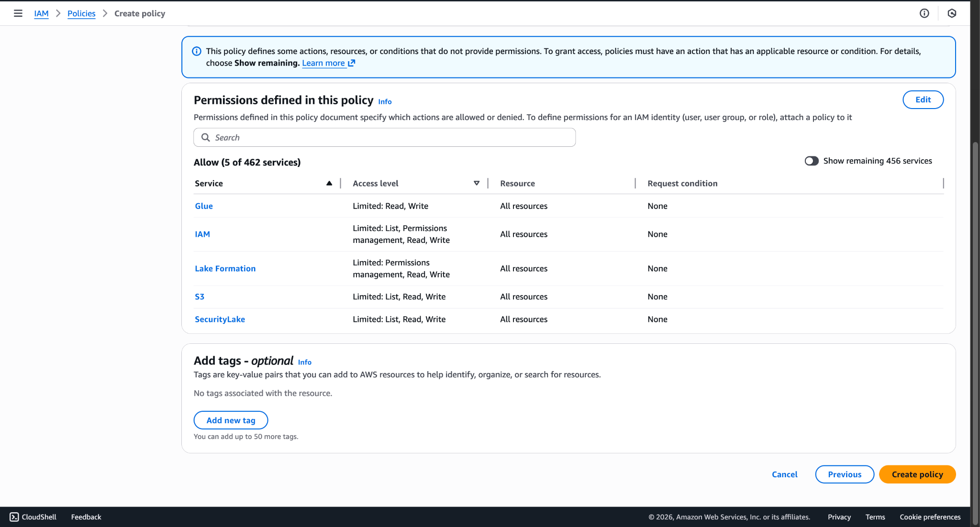Image resolution: width=980 pixels, height=527 pixels.
Task: Open Info link beside Add tags heading
Action: 304,362
